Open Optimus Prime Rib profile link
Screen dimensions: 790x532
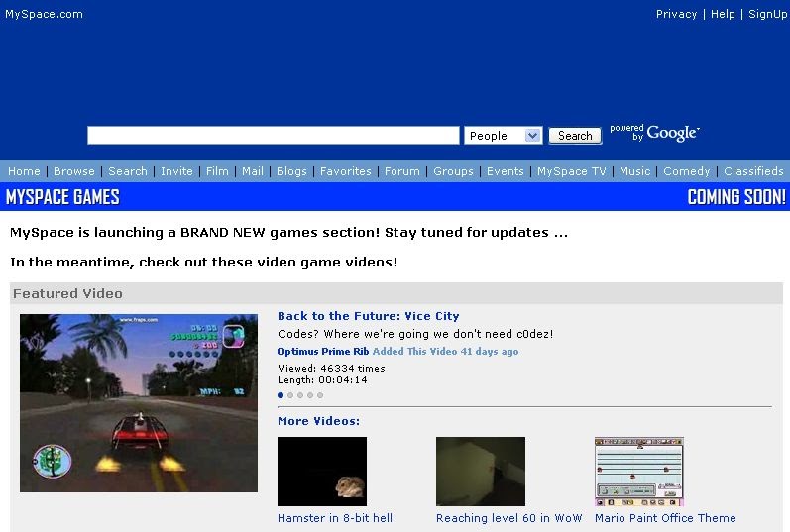[323, 351]
